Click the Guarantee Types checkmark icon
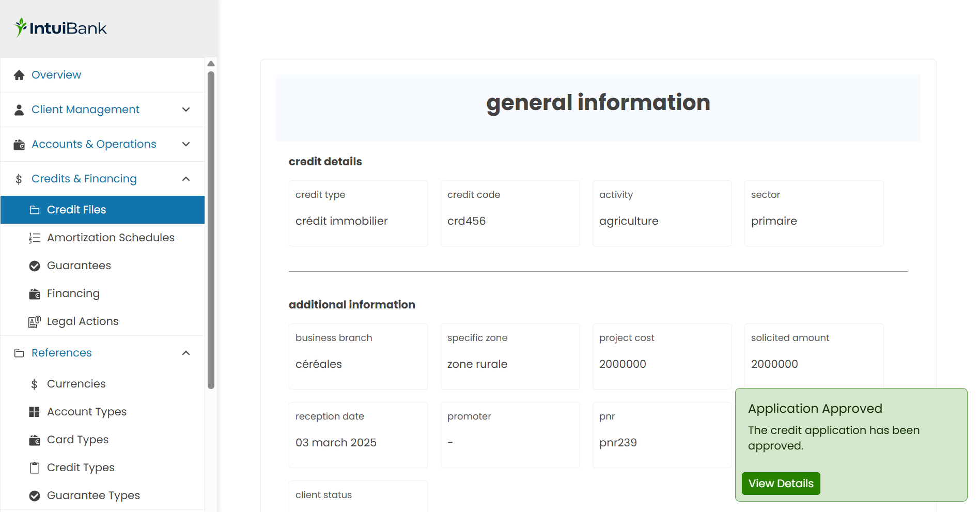This screenshot has width=980, height=512. 35,495
